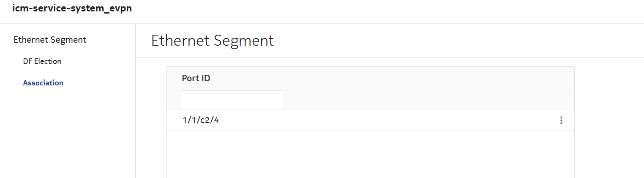Click the vertical ellipsis in the table row
The height and width of the screenshot is (178, 644).
tap(561, 120)
